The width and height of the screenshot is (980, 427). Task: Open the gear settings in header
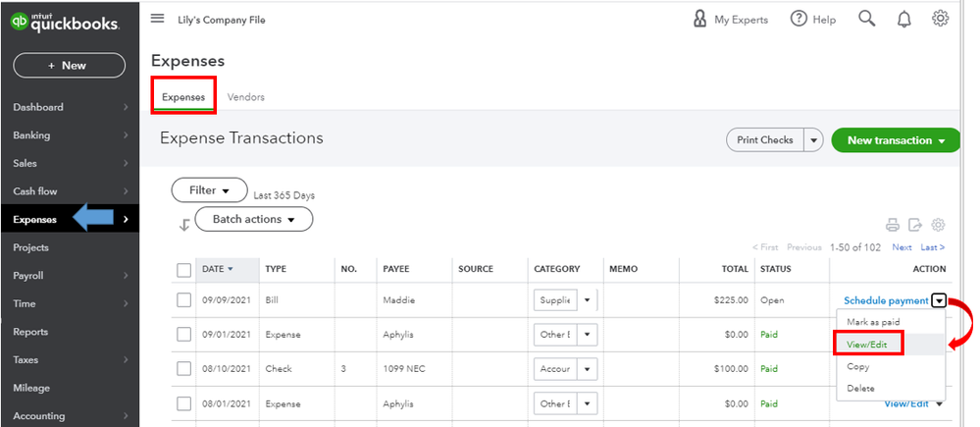coord(940,19)
